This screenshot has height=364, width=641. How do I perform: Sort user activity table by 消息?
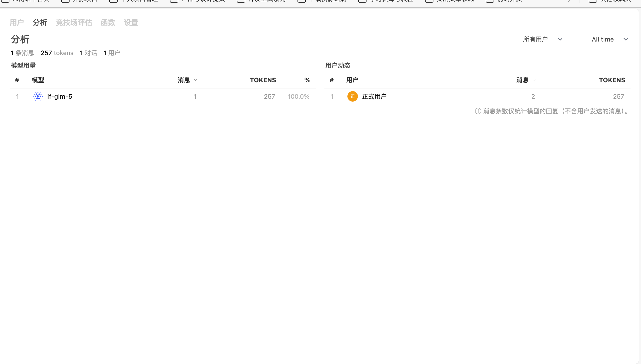526,80
